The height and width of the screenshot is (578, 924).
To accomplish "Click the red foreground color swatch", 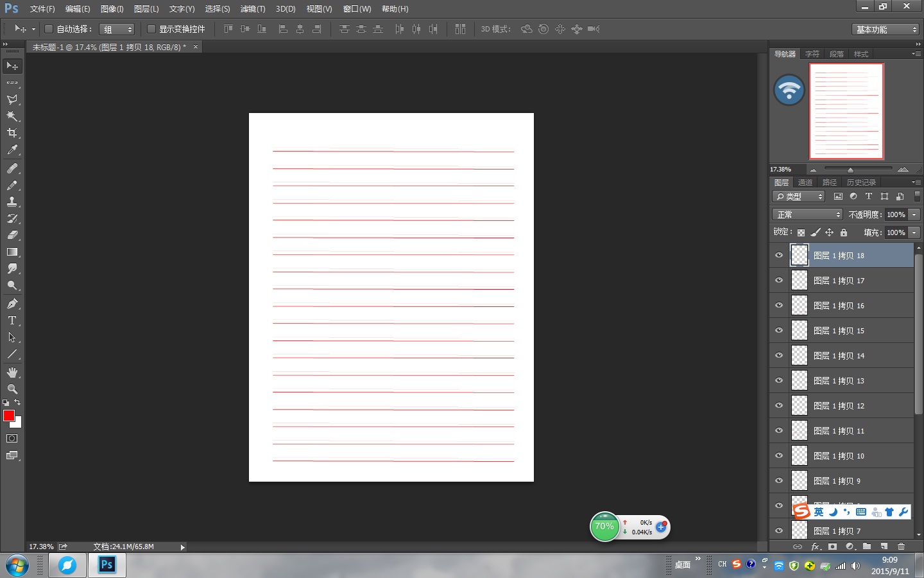I will tap(8, 416).
